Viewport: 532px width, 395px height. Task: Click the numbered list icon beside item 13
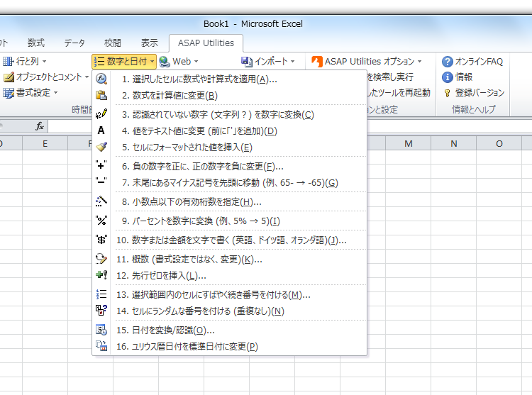pyautogui.click(x=101, y=294)
